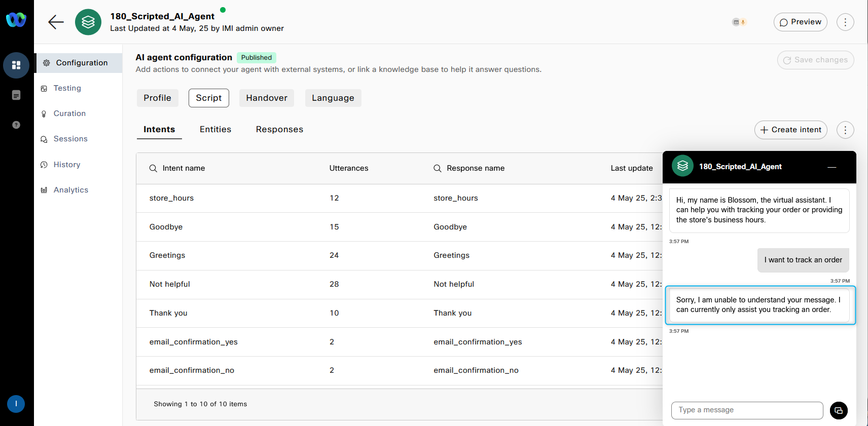Image resolution: width=868 pixels, height=426 pixels.
Task: Minimize the preview chat window
Action: [832, 167]
